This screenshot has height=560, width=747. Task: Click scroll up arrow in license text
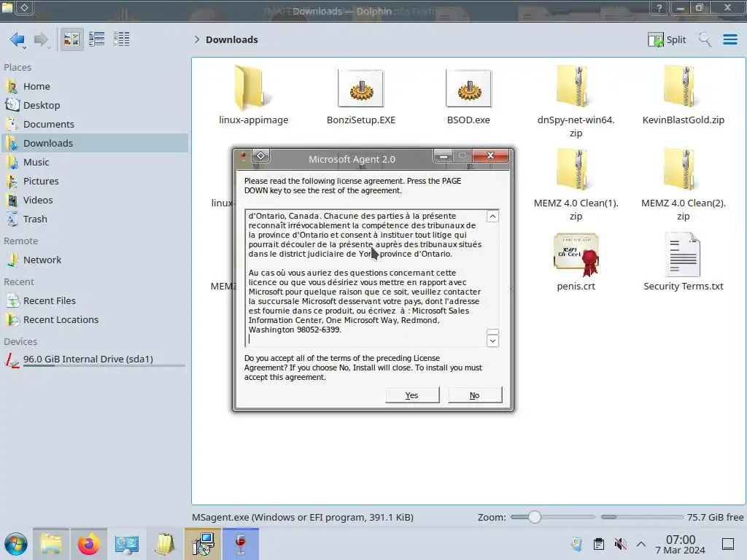492,217
